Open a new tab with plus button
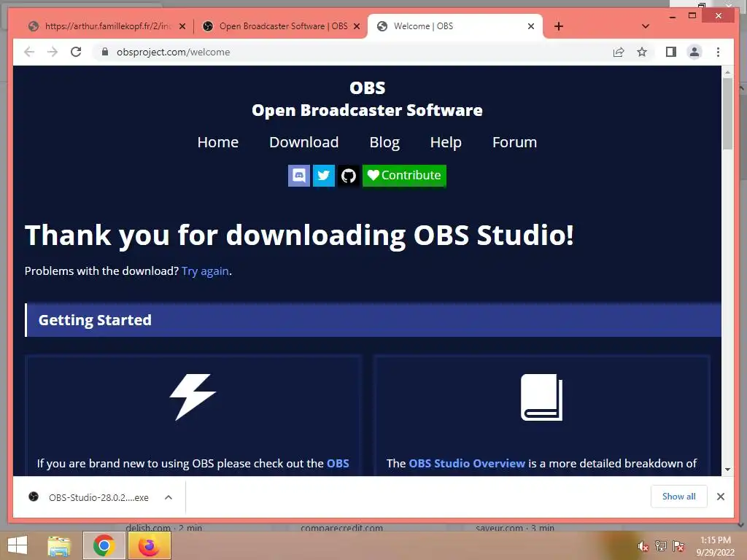 [x=559, y=26]
